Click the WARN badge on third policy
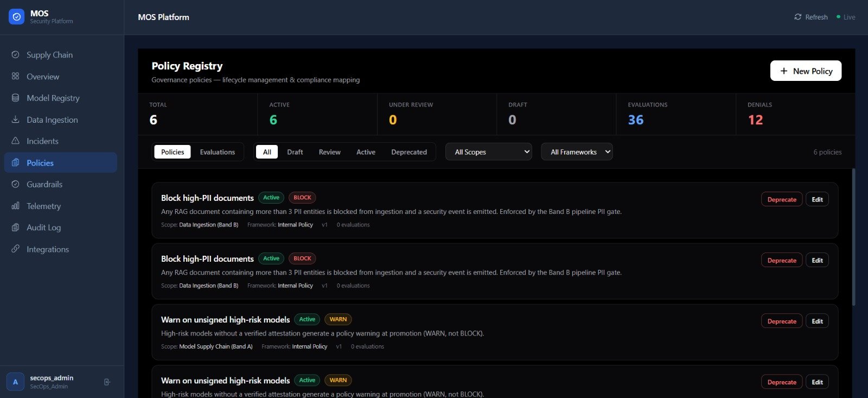The height and width of the screenshot is (398, 868). point(338,319)
